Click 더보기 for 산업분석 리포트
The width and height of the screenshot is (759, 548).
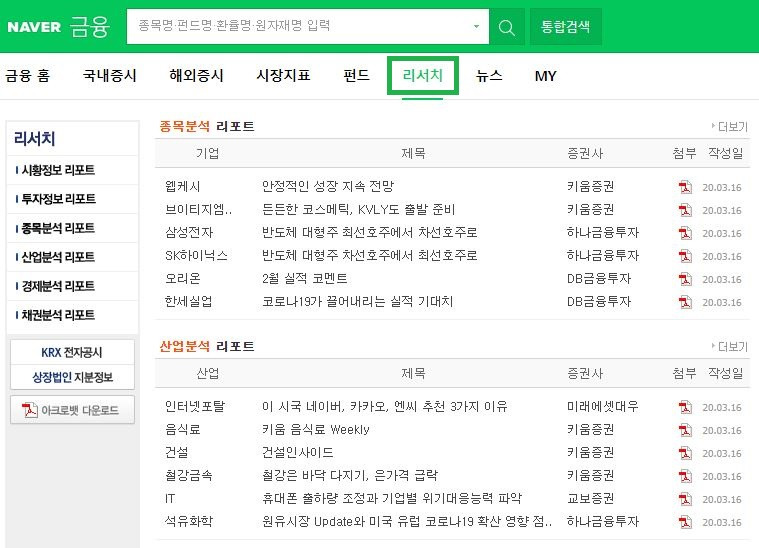click(x=730, y=347)
